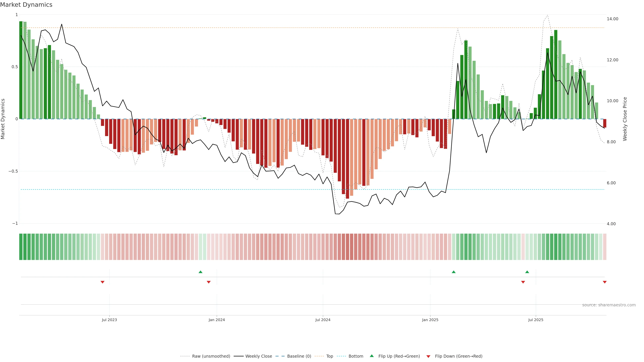Click the Jul 2024 x-axis label
Image resolution: width=644 pixels, height=362 pixels.
coord(323,320)
